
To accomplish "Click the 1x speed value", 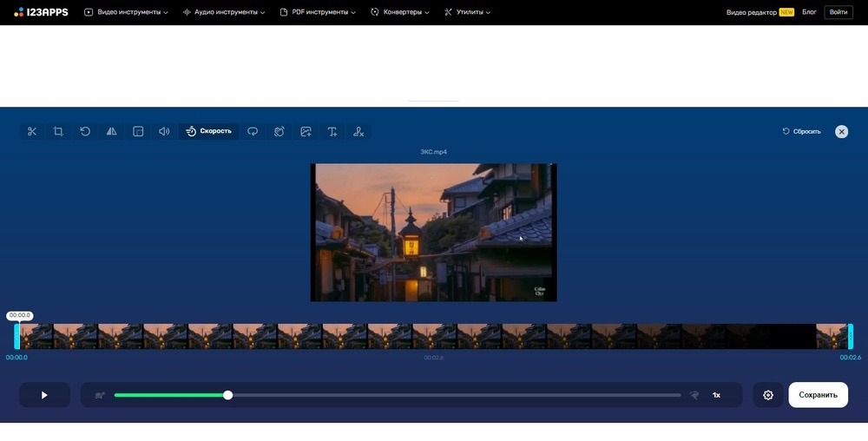I will point(716,395).
